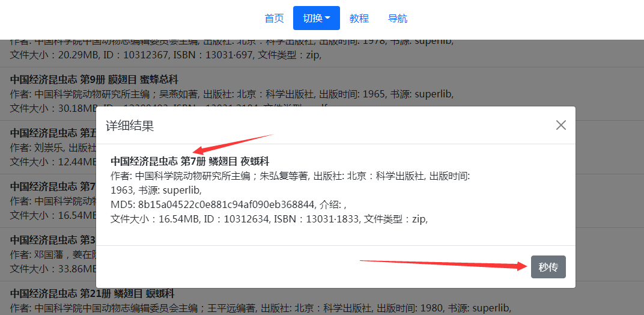Click the 吴燕如著 author line
Screen dimensions: 644x315
coord(231,94)
